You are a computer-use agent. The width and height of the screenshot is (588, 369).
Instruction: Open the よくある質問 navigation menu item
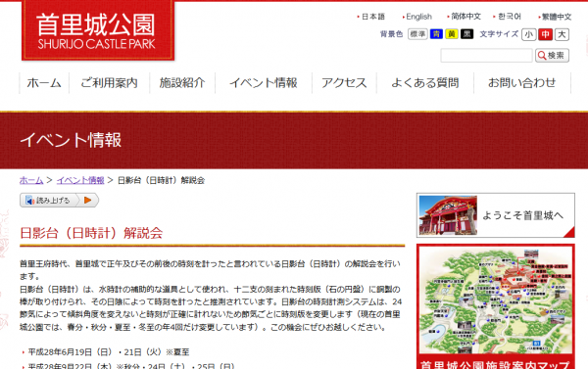coord(425,83)
